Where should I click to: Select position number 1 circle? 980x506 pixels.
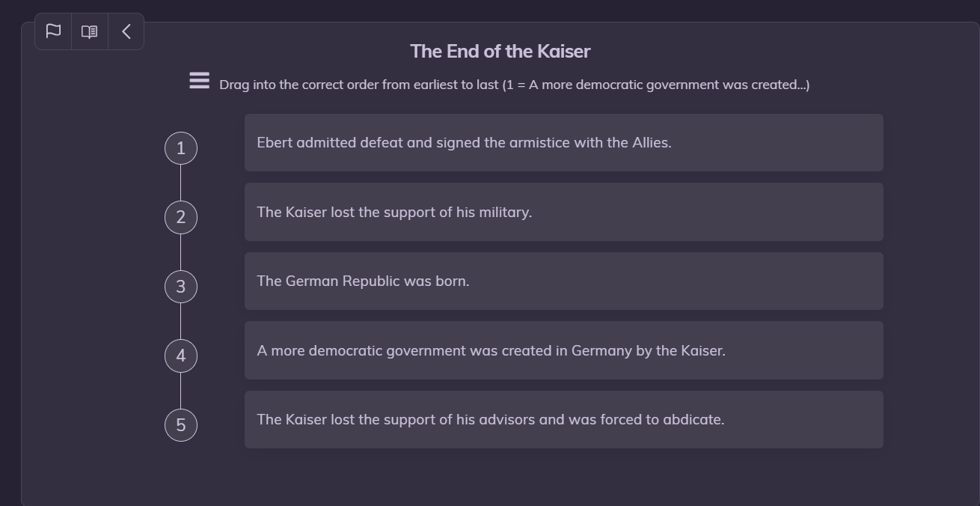pos(181,148)
